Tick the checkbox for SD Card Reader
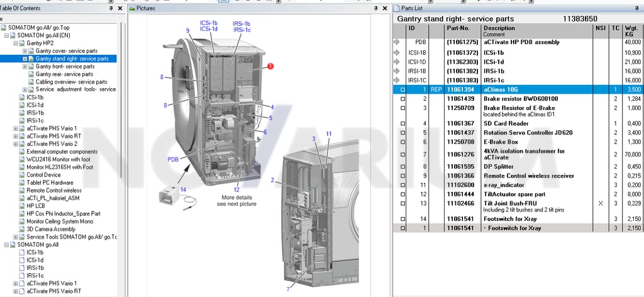The width and height of the screenshot is (644, 297). [x=402, y=124]
